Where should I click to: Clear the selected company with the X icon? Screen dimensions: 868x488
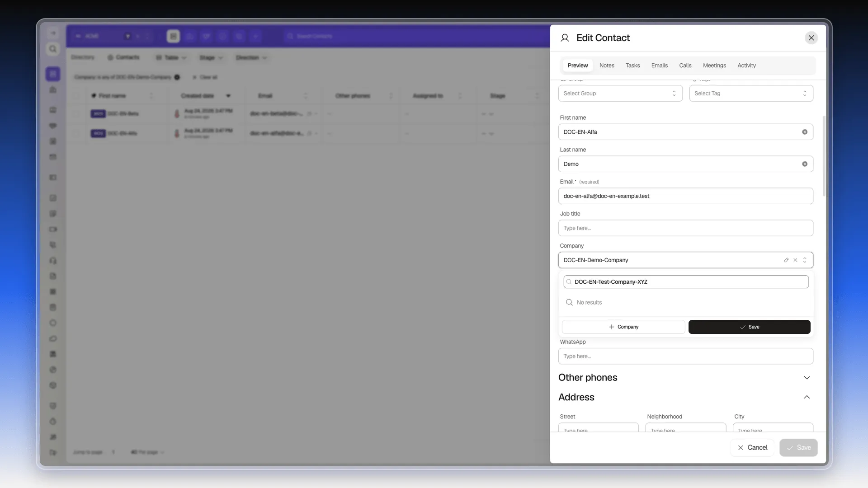click(x=795, y=260)
